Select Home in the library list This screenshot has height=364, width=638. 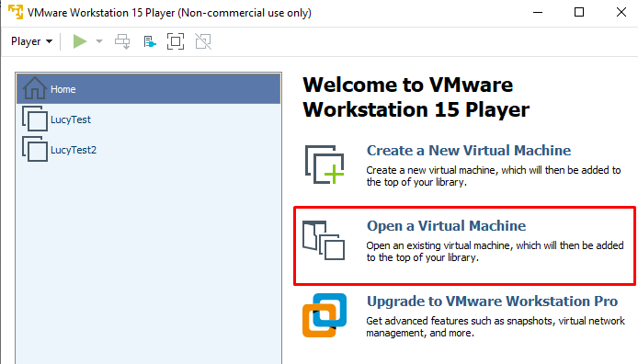point(149,89)
